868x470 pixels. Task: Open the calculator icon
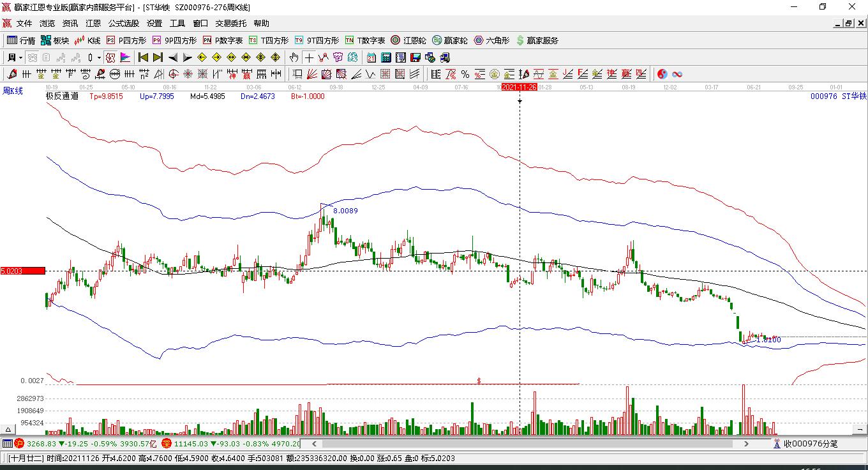[386, 57]
